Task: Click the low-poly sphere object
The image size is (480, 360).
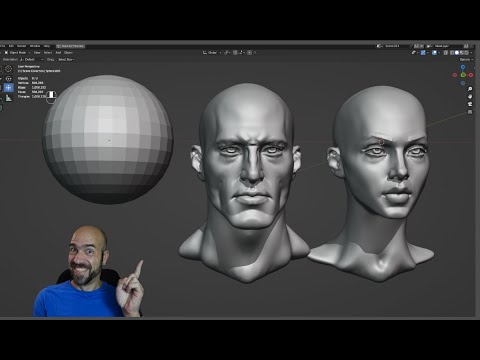Action: 107,139
